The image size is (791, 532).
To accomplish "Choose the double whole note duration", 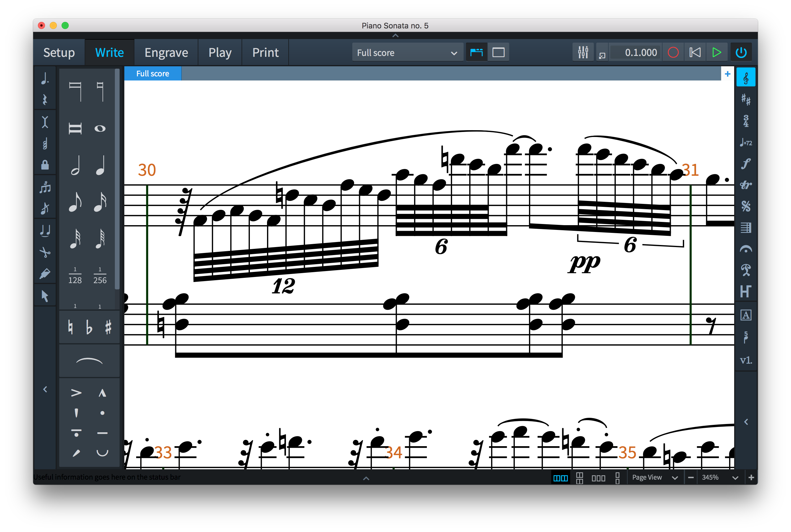I will (75, 129).
